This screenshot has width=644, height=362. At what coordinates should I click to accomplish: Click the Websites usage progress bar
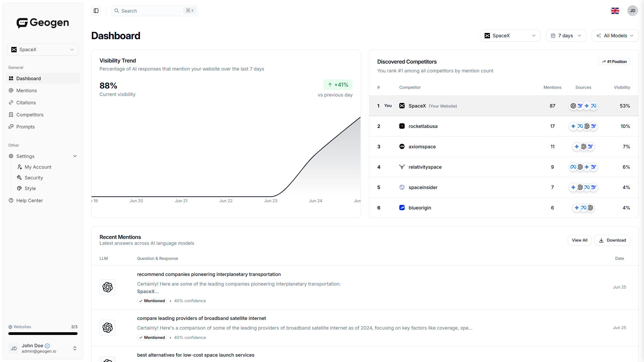[43, 334]
